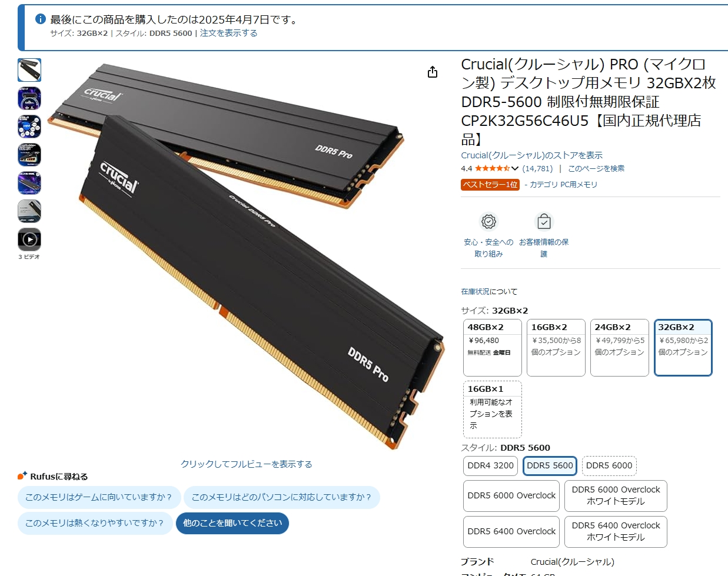Choose DDR5 6400 Overclock ホワイトモデル style
728x576 pixels.
tap(616, 531)
